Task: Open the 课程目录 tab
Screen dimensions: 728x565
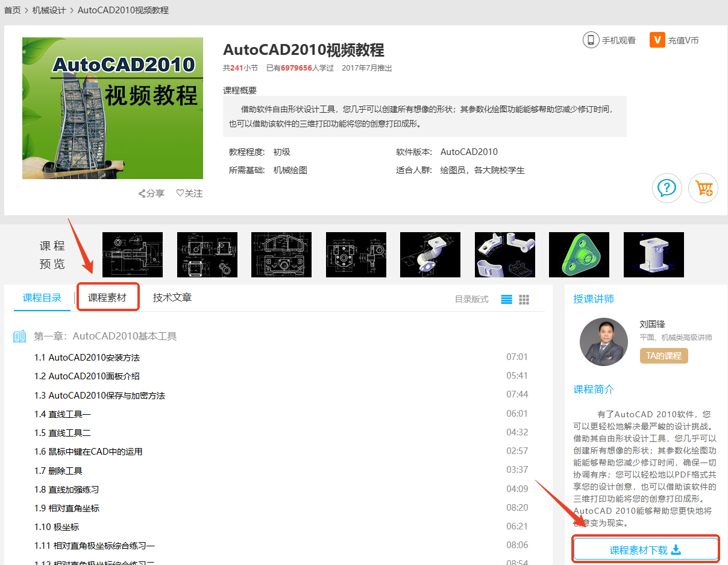Action: pyautogui.click(x=42, y=297)
